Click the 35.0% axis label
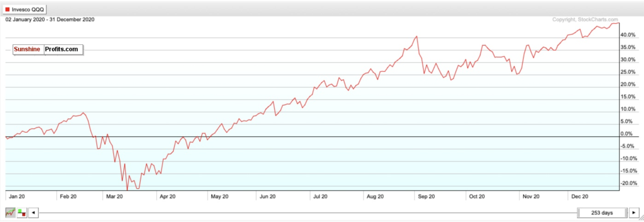The width and height of the screenshot is (644, 222). 628,47
